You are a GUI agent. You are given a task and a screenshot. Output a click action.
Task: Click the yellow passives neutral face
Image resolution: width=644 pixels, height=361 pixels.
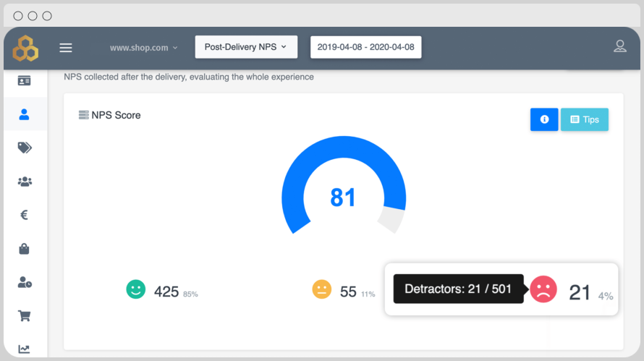(321, 289)
